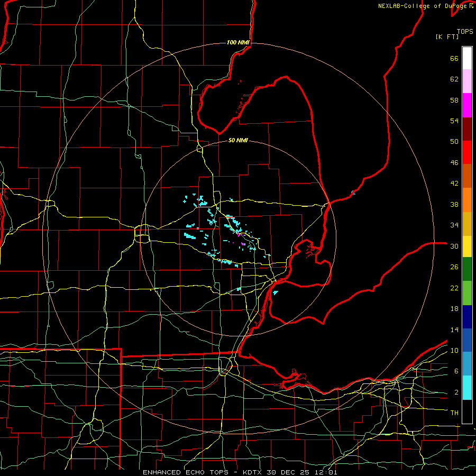
Task: Select the white swatch in the legend
Action: point(467,58)
